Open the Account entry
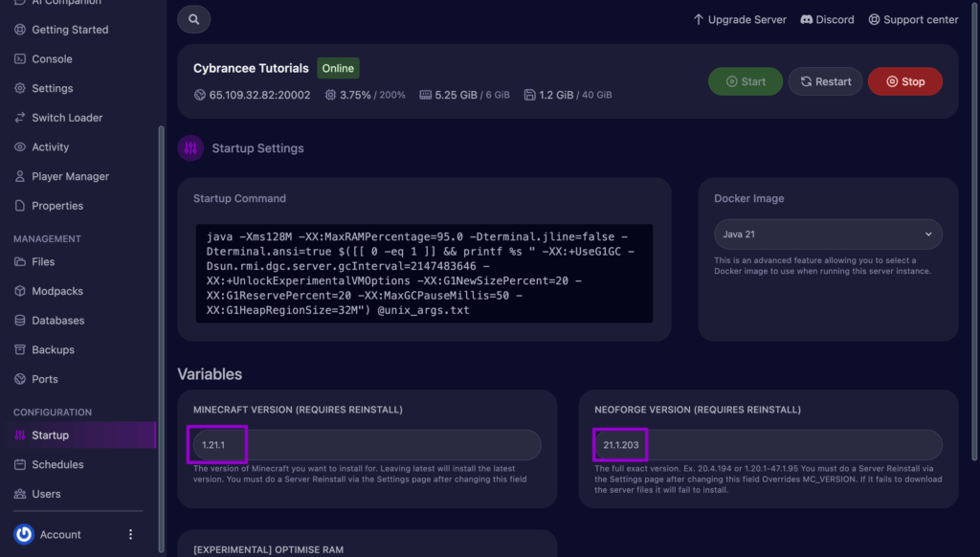The image size is (980, 557). [60, 534]
